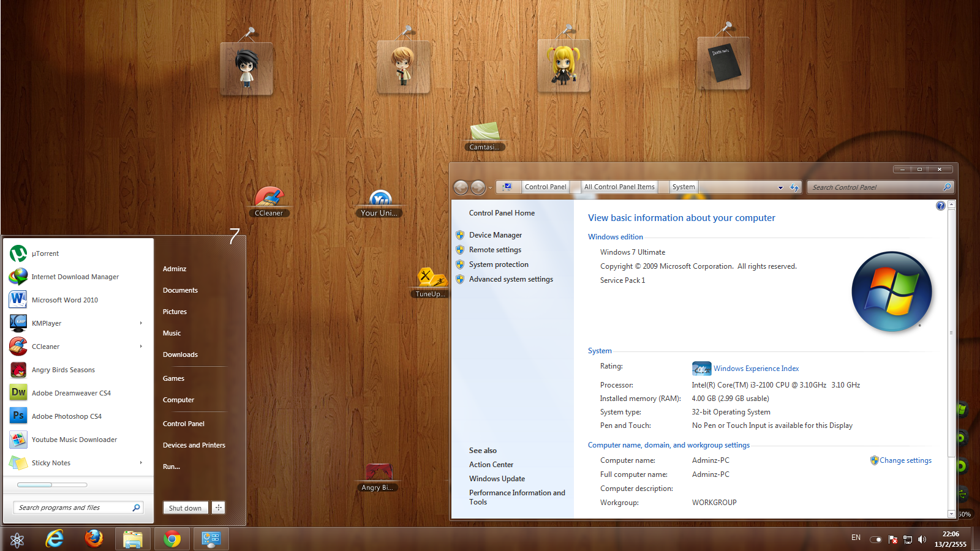Click Windows Experience Index link
Screen dimensions: 980x551
point(756,369)
